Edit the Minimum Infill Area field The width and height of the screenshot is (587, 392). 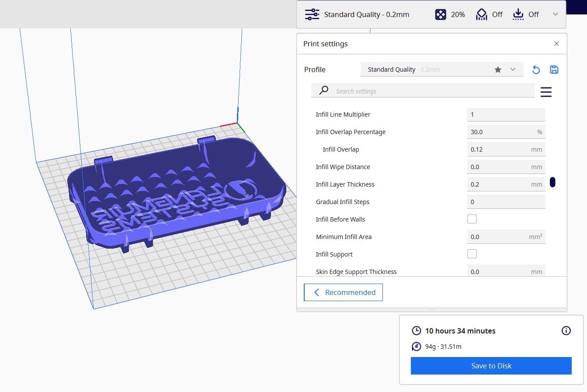tap(506, 237)
